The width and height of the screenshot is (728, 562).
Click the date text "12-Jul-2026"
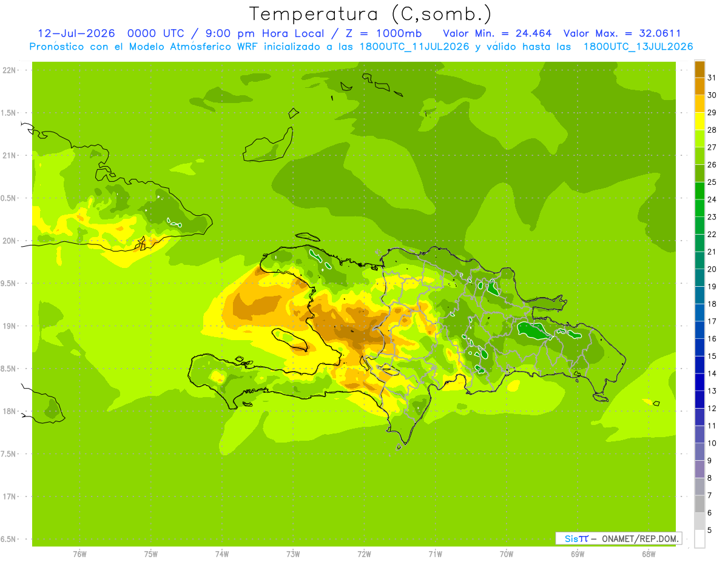[x=76, y=33]
